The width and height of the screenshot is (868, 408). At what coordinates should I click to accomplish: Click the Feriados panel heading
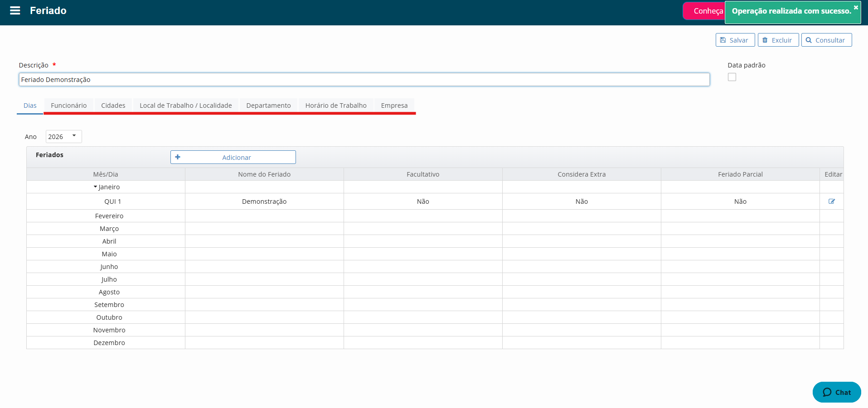tap(49, 155)
